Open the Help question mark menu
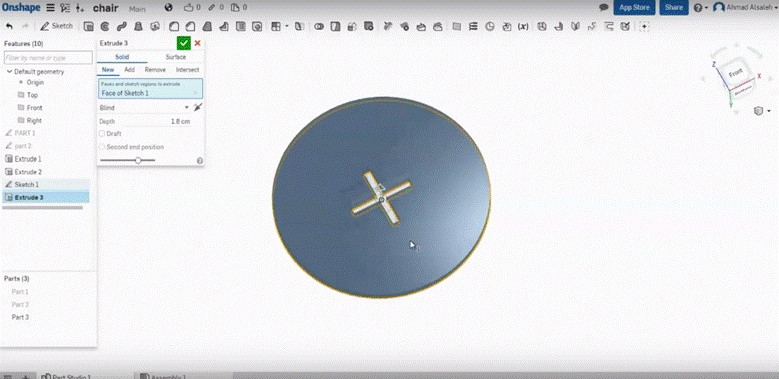Screen dimensions: 779x379 [701, 7]
